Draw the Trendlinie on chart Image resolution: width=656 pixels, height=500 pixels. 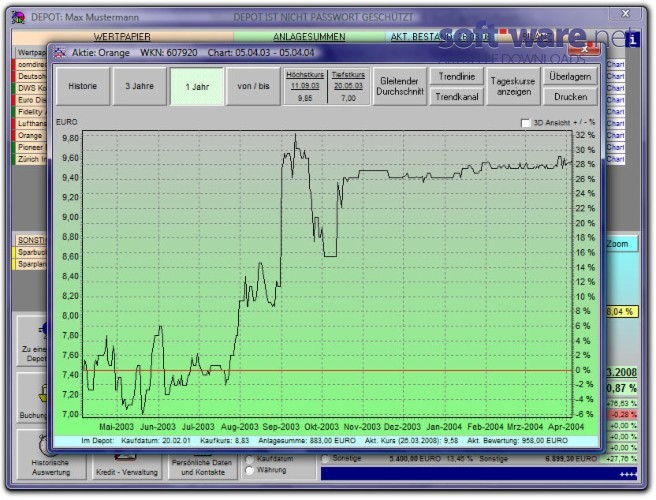click(x=456, y=77)
